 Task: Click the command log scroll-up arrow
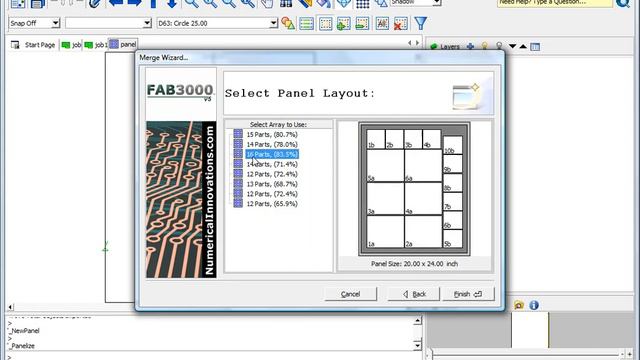(x=417, y=321)
